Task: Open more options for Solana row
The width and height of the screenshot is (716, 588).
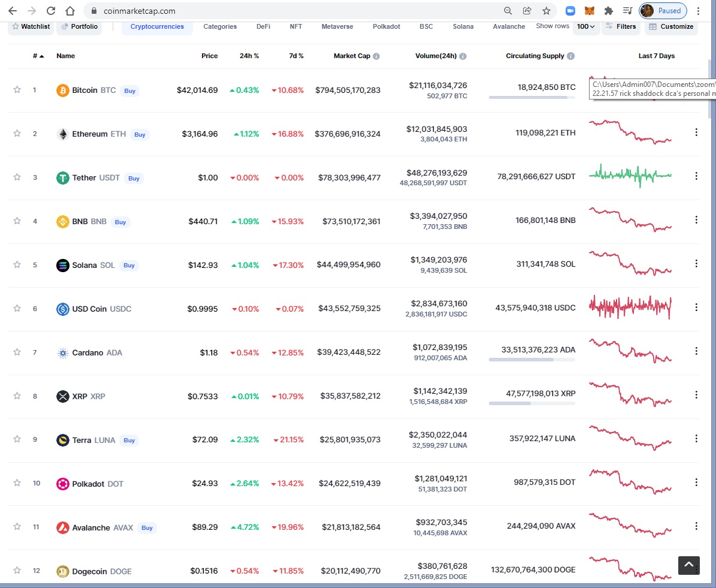Action: (696, 264)
